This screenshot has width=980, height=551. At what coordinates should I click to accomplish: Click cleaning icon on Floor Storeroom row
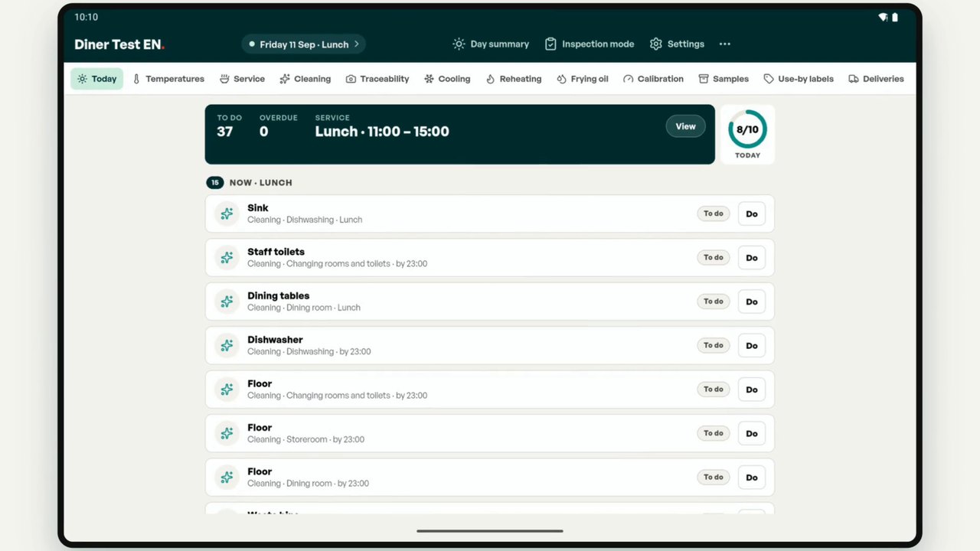[x=227, y=434]
